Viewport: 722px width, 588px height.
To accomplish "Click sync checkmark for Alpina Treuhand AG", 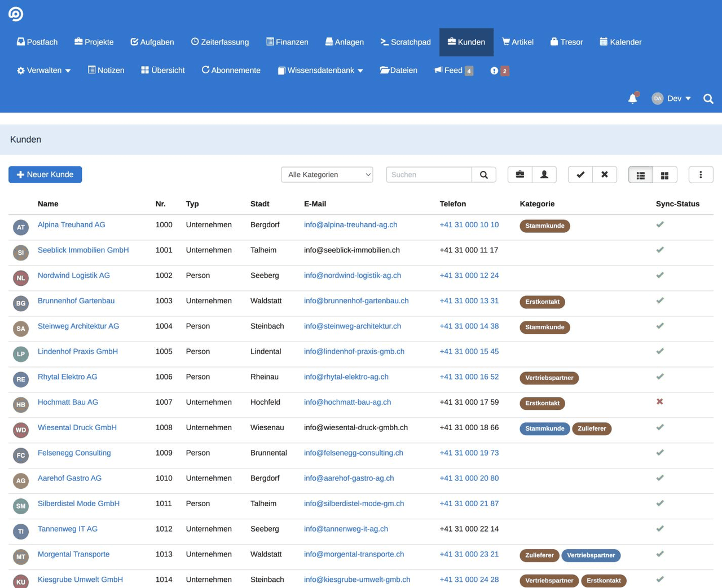I will [660, 224].
